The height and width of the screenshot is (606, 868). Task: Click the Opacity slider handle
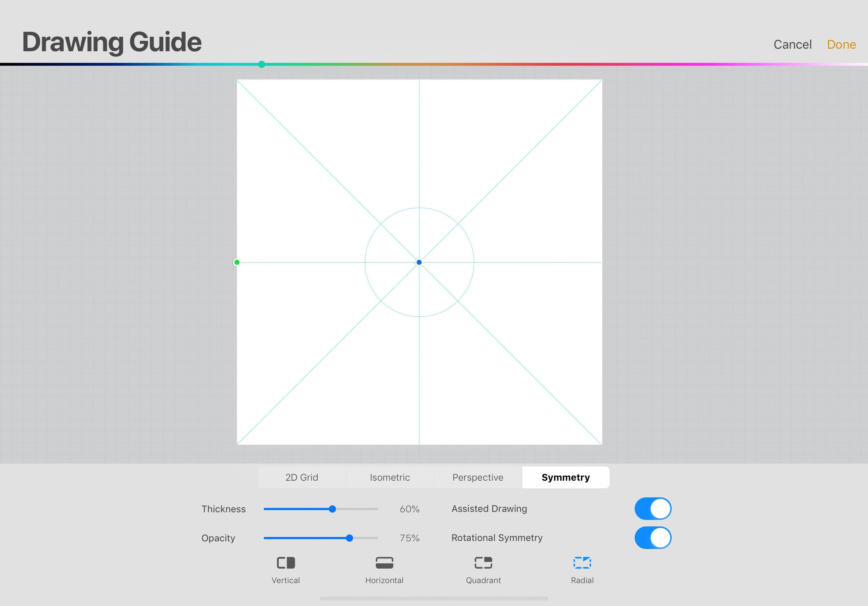349,538
